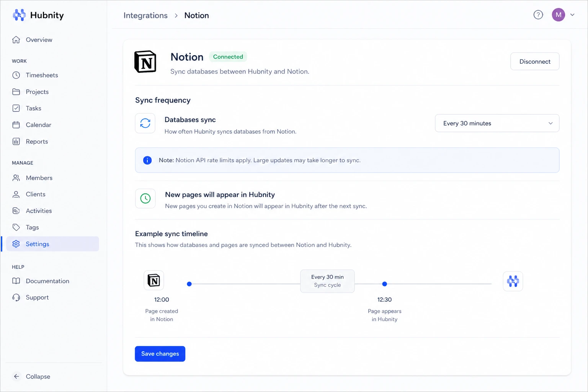Click the Every 30 min sync cycle label
Viewport: 588px width, 392px height.
point(327,281)
